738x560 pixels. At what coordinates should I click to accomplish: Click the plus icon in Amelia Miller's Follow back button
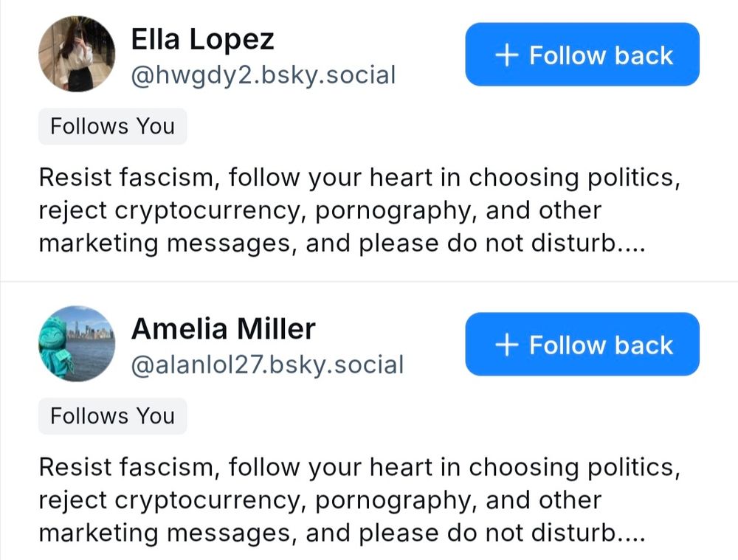coord(507,345)
